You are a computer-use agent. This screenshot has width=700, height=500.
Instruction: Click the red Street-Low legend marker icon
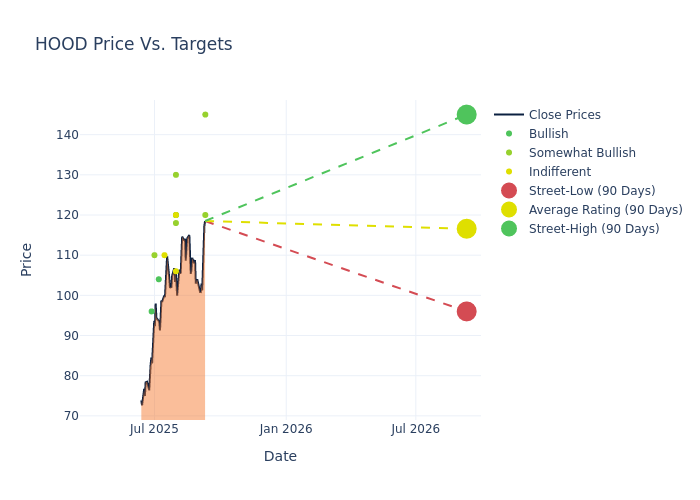[509, 191]
